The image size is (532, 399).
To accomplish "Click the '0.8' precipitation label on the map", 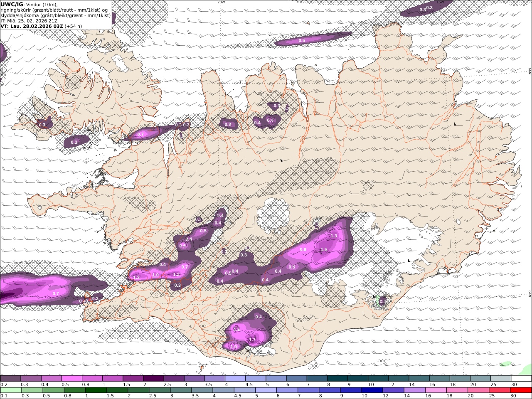I will [303, 250].
